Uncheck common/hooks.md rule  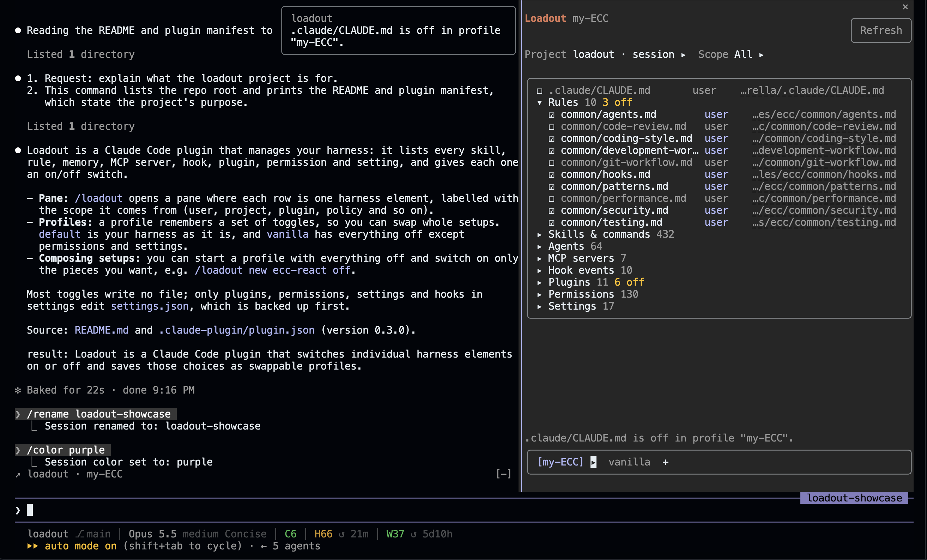pyautogui.click(x=551, y=175)
